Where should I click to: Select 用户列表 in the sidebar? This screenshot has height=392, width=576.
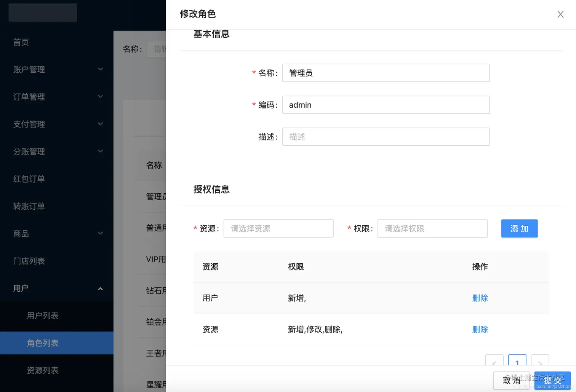pos(43,316)
